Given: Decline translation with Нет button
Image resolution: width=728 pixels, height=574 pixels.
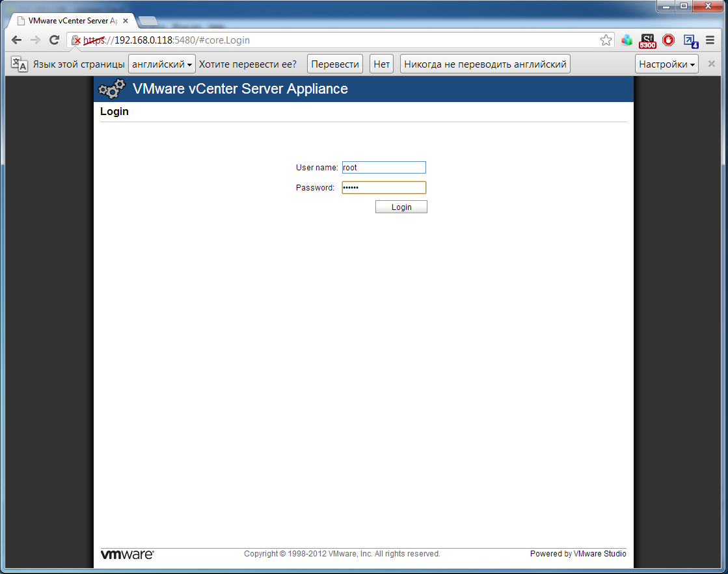Looking at the screenshot, I should pos(382,64).
